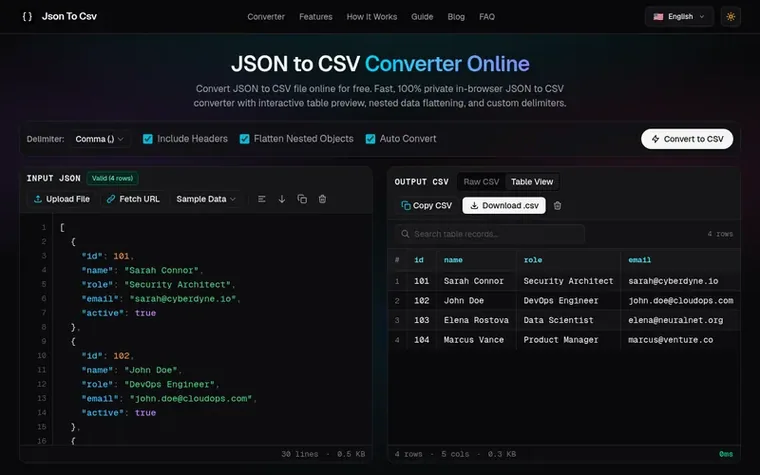
Task: Click the Valid (4 rows) status badge
Action: click(112, 178)
